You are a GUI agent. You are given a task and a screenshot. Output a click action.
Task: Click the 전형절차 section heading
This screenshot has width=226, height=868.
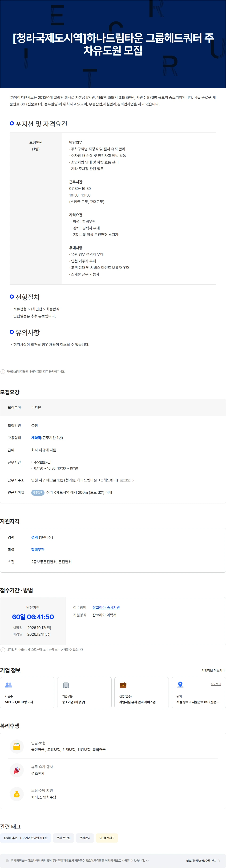pos(28,297)
